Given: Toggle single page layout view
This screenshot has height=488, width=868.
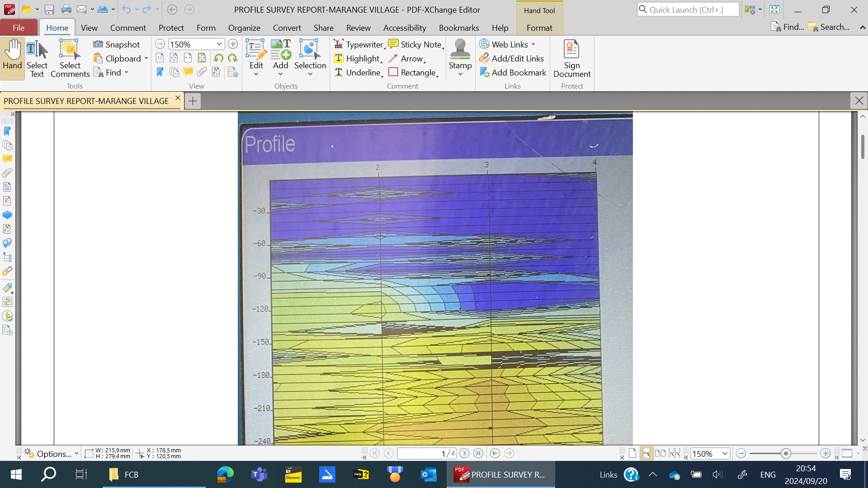Looking at the screenshot, I should coord(632,453).
